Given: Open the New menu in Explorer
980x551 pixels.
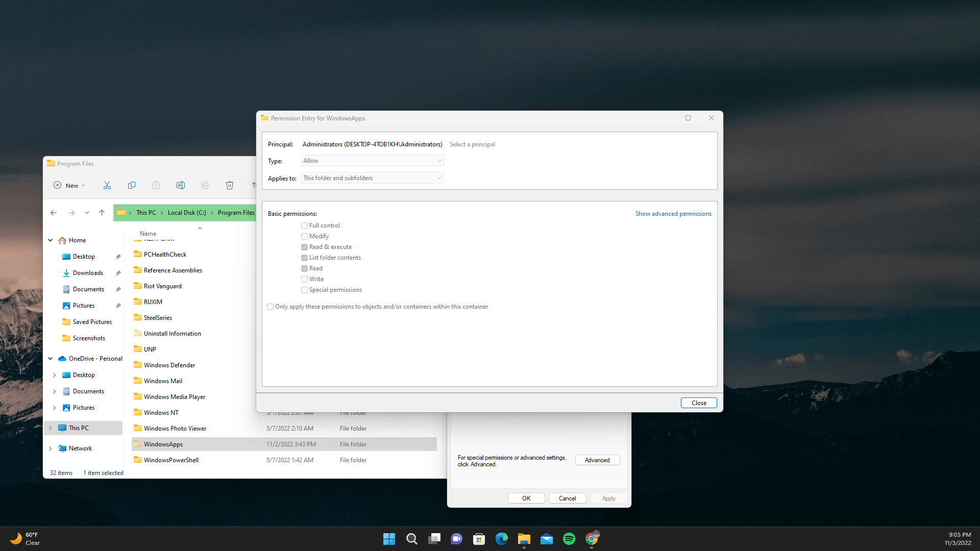Looking at the screenshot, I should pyautogui.click(x=69, y=185).
